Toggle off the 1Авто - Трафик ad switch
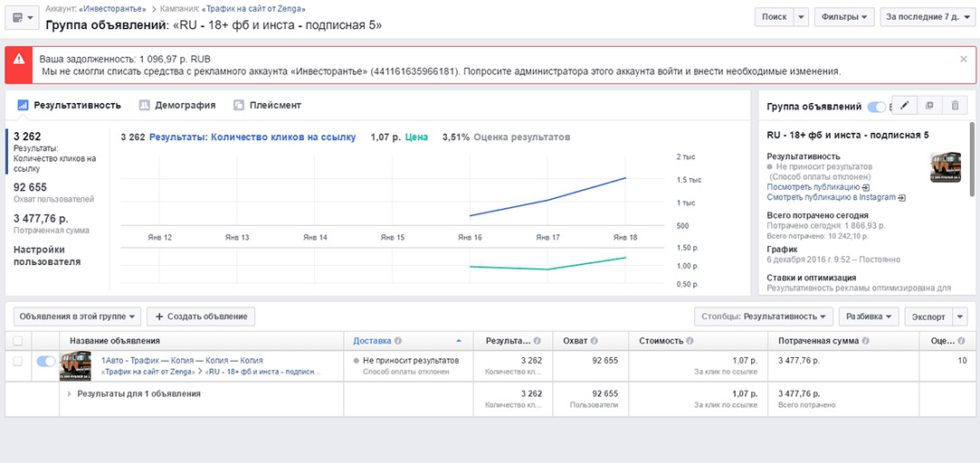The width and height of the screenshot is (980, 463). click(x=45, y=361)
